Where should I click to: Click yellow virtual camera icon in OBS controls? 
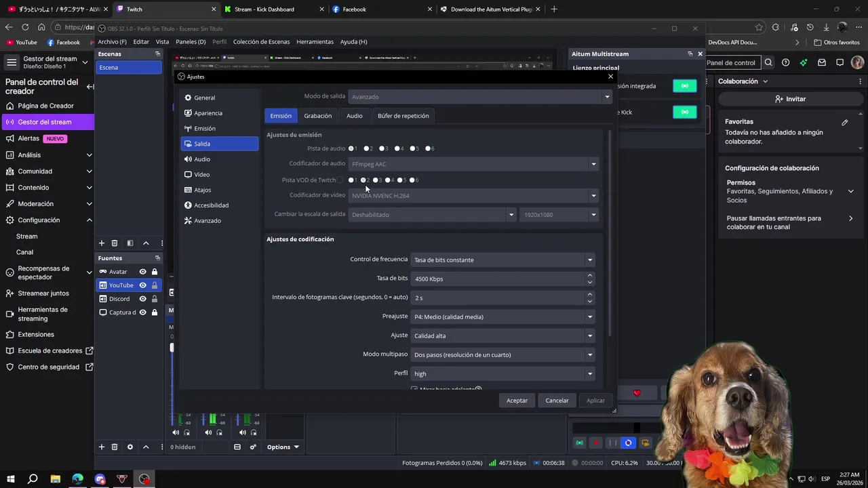tap(645, 443)
